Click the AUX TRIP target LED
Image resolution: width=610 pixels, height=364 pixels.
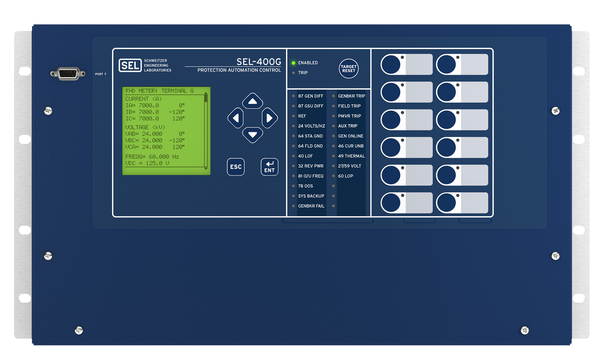334,126
